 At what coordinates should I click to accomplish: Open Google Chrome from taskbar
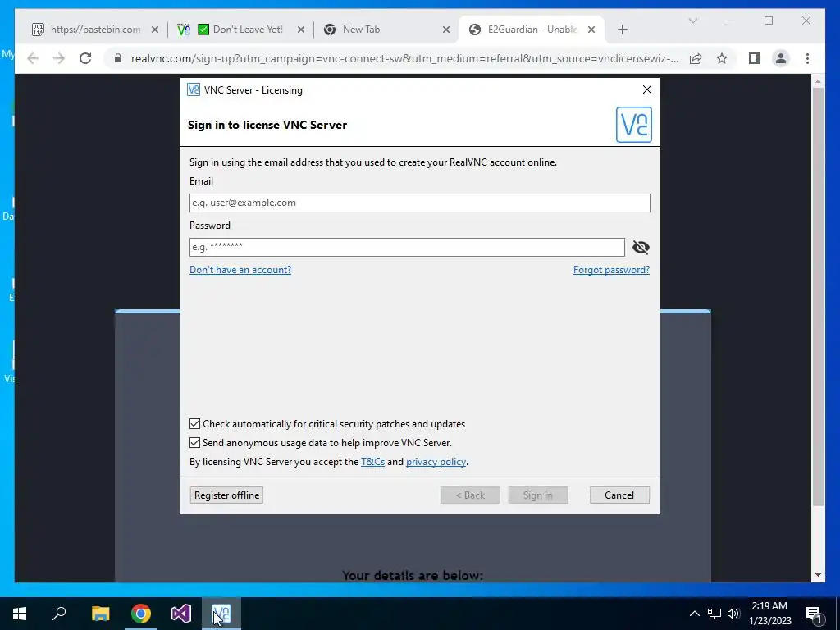pyautogui.click(x=141, y=614)
